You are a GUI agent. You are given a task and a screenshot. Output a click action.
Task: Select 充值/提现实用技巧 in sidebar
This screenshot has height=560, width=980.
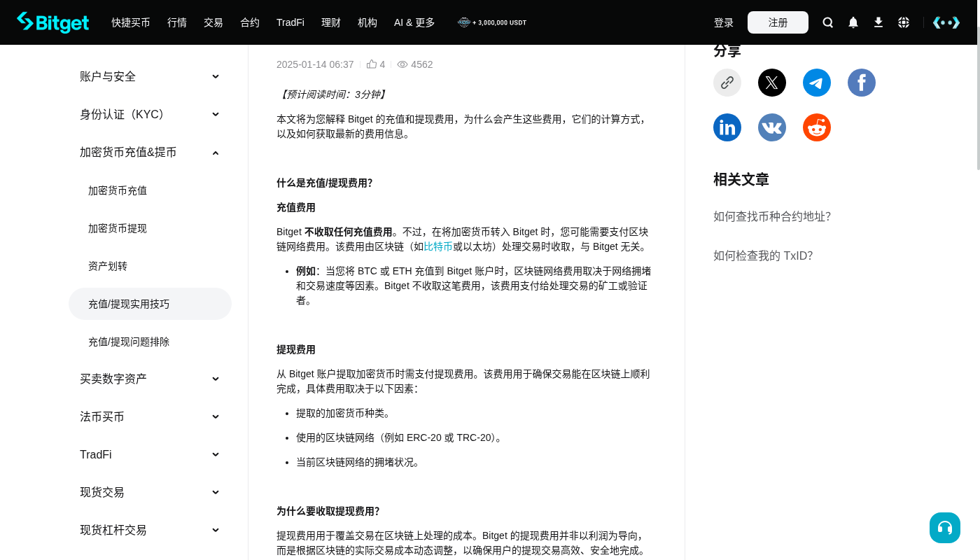click(150, 304)
